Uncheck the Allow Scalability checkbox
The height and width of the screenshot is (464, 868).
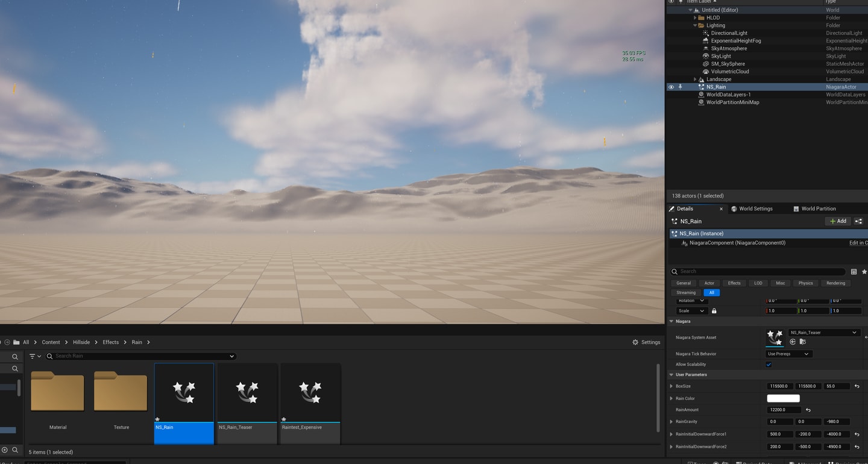pyautogui.click(x=769, y=365)
